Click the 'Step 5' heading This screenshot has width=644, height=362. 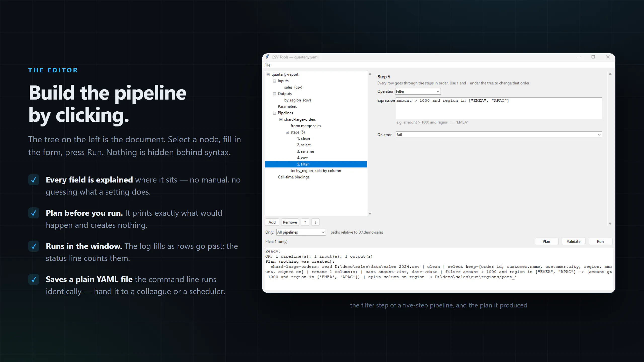[x=384, y=77]
